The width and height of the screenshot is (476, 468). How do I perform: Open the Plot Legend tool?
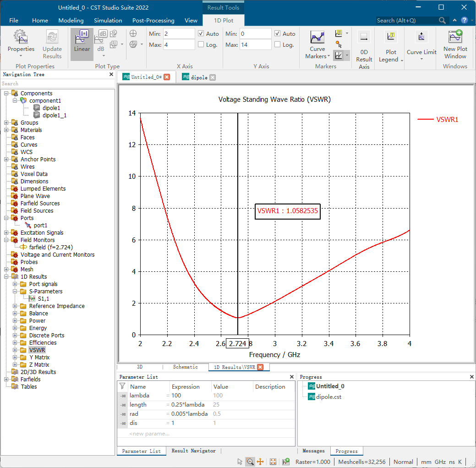390,45
